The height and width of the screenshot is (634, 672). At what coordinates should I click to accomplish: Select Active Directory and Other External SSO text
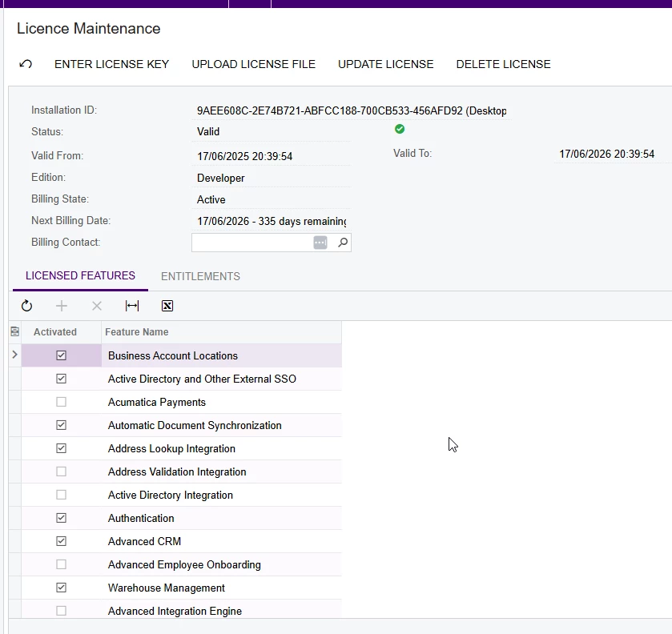pos(202,379)
